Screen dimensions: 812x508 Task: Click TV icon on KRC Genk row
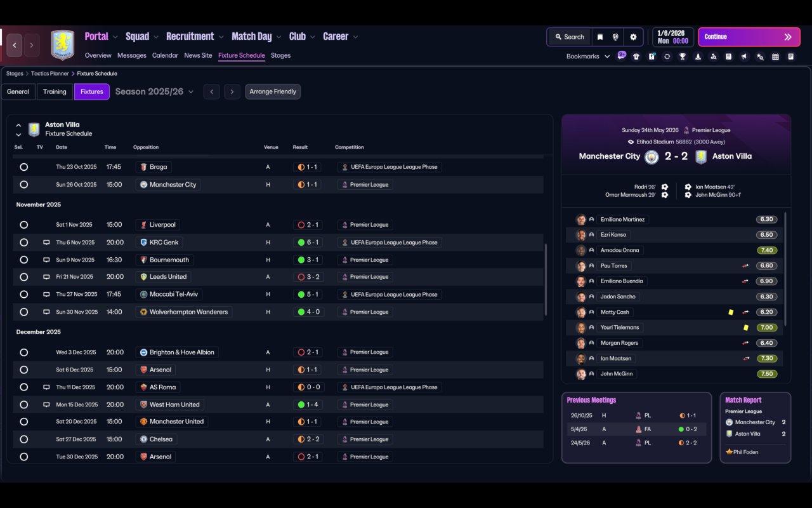click(46, 243)
